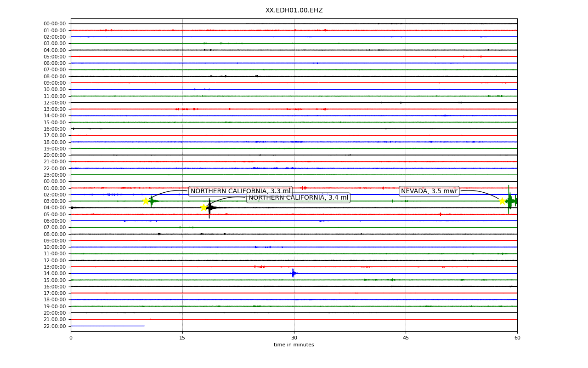
Task: Click the 15 tick label on the x-axis
Action: 182,338
